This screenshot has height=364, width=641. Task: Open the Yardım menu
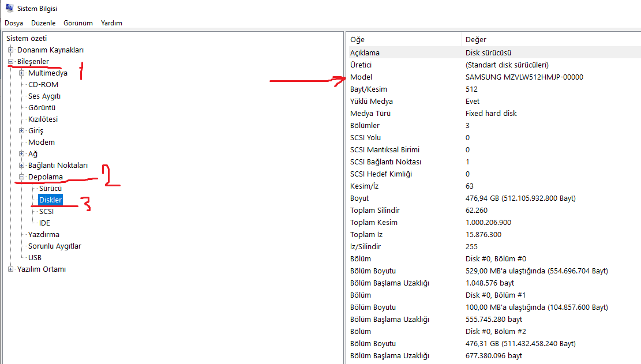click(111, 23)
